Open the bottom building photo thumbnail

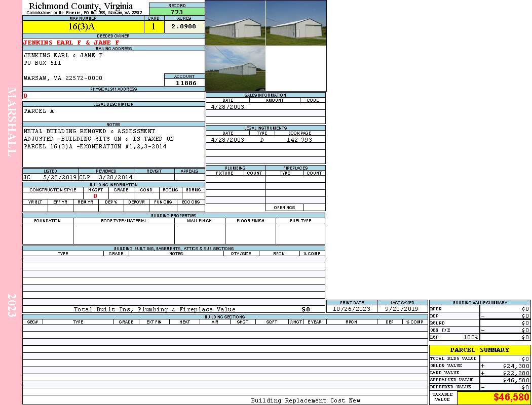(235, 68)
